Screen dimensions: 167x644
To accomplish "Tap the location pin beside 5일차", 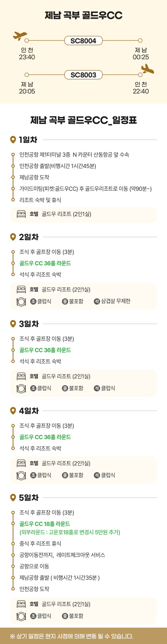I will [13, 498].
